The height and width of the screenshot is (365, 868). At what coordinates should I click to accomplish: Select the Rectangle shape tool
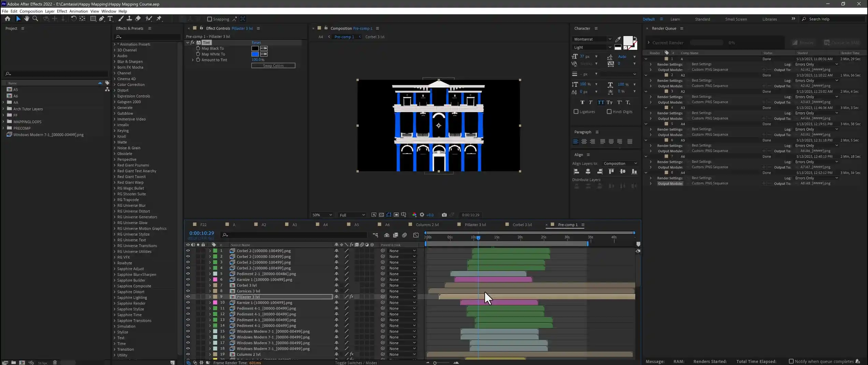(93, 19)
